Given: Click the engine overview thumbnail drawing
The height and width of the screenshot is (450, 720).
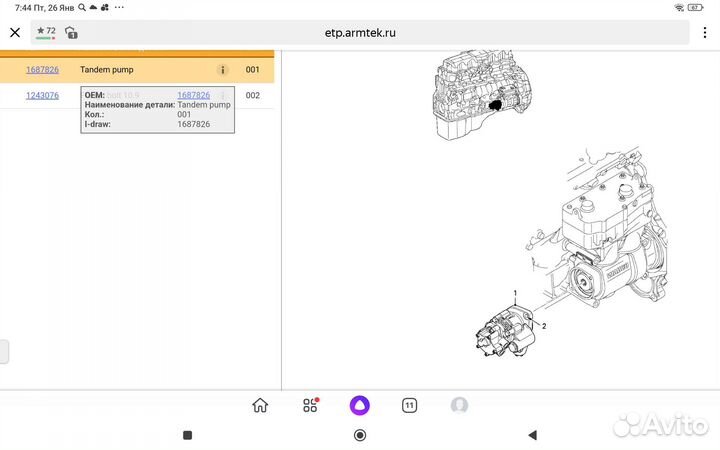Looking at the screenshot, I should click(481, 95).
